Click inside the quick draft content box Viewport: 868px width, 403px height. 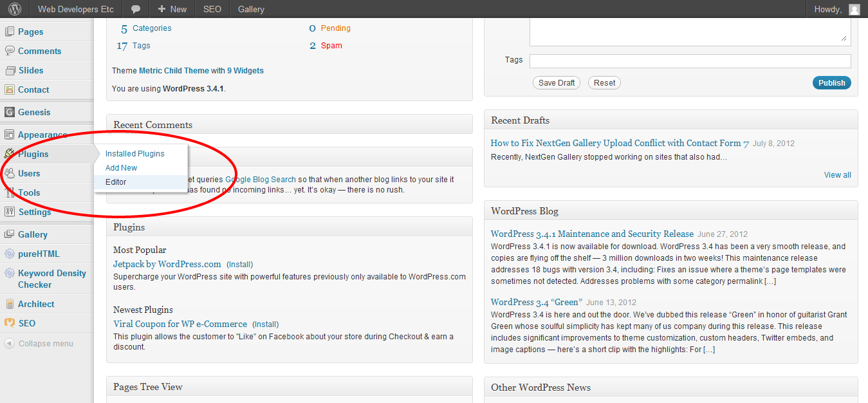(690, 32)
